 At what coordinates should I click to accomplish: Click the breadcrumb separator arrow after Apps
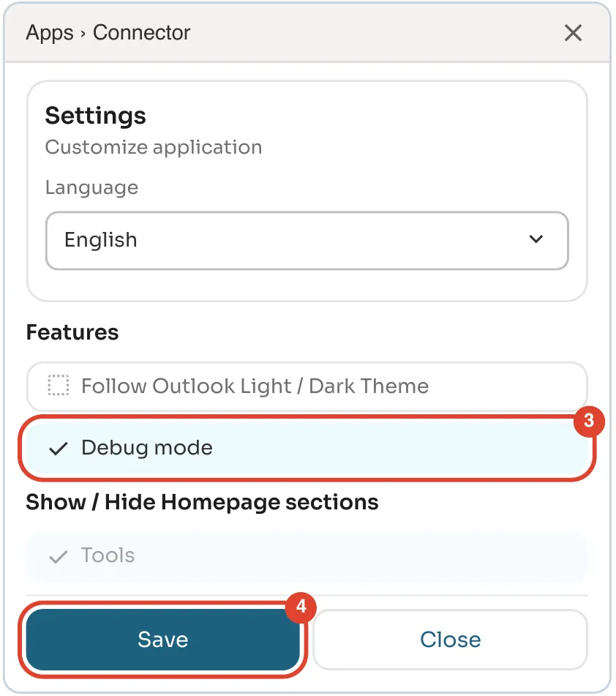[x=83, y=34]
